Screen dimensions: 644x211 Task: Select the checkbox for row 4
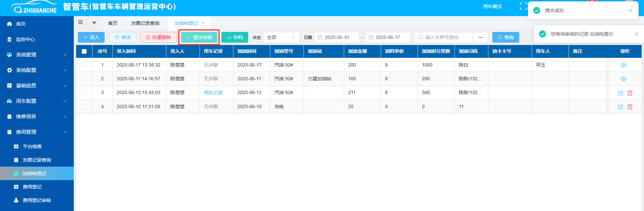84,107
